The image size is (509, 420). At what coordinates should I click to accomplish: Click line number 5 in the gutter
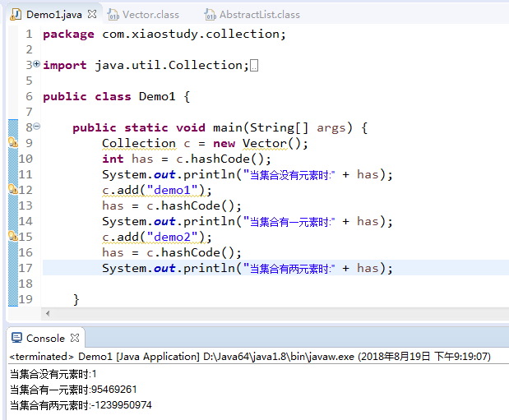click(x=30, y=81)
